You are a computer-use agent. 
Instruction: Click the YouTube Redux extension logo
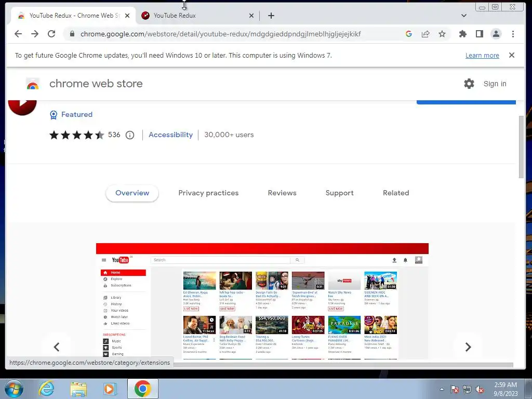pyautogui.click(x=22, y=108)
